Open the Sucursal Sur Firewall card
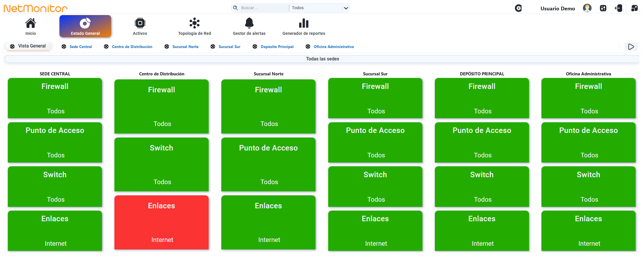The height and width of the screenshot is (267, 644). coord(375,98)
